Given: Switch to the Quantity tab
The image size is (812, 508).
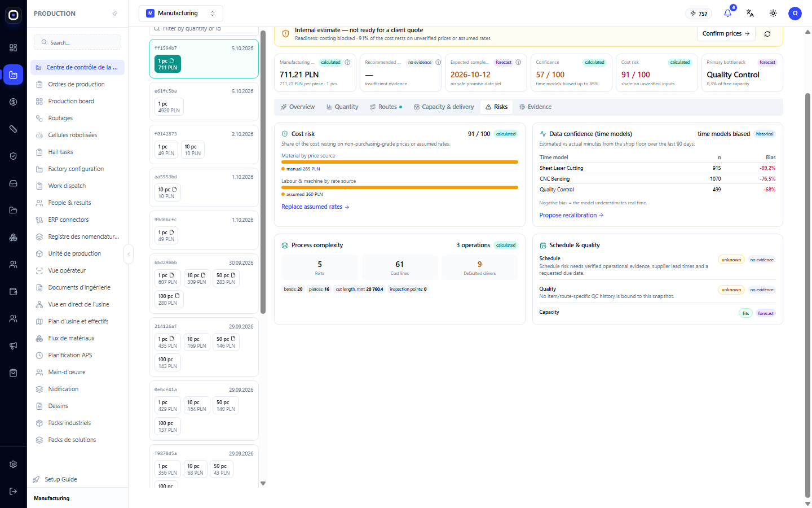Looking at the screenshot, I should (x=342, y=107).
